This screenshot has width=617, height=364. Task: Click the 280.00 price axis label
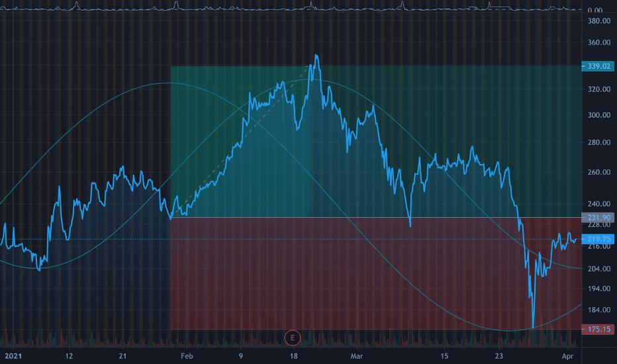click(599, 142)
